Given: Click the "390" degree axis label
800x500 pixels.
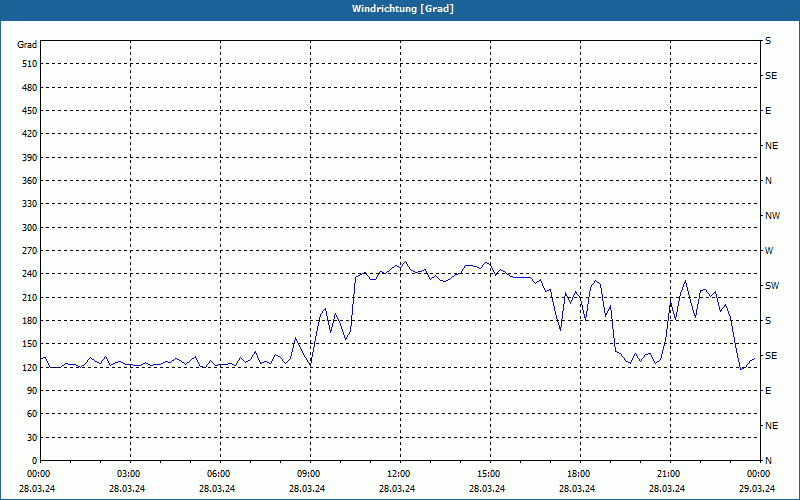Looking at the screenshot, I should click(30, 158).
